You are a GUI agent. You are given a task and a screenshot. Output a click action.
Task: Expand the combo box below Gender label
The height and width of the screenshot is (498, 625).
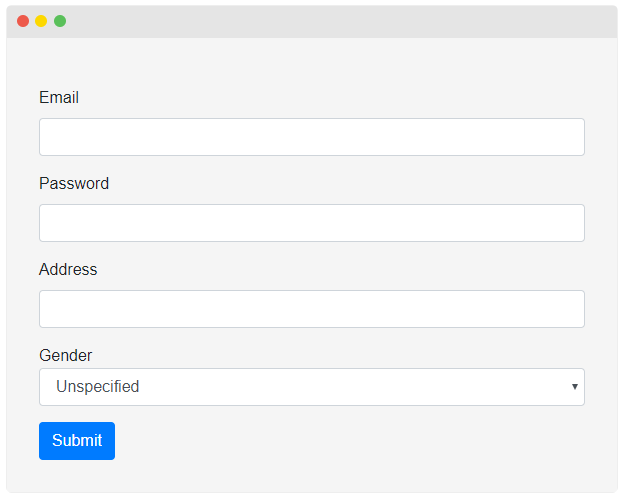pyautogui.click(x=311, y=387)
